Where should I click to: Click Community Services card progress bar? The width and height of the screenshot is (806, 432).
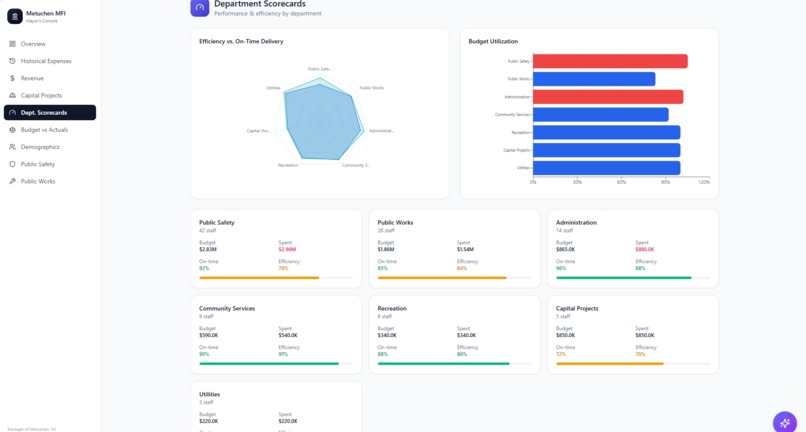tap(276, 364)
